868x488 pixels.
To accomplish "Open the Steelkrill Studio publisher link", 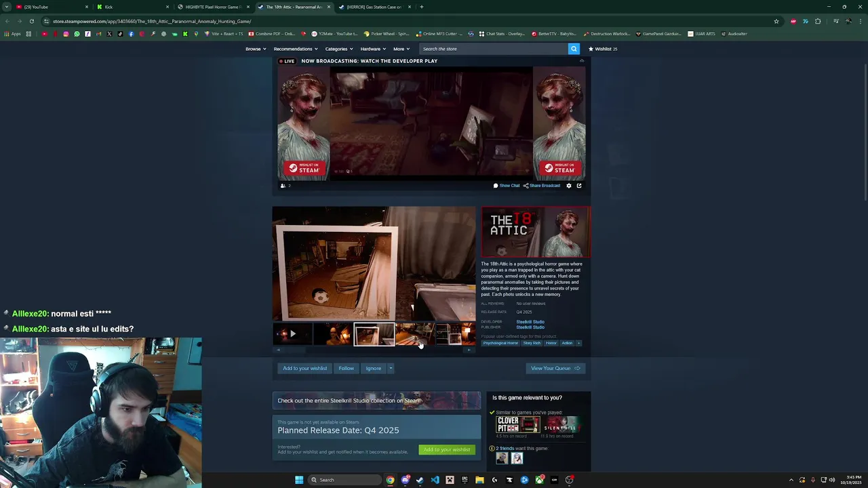I will [530, 327].
